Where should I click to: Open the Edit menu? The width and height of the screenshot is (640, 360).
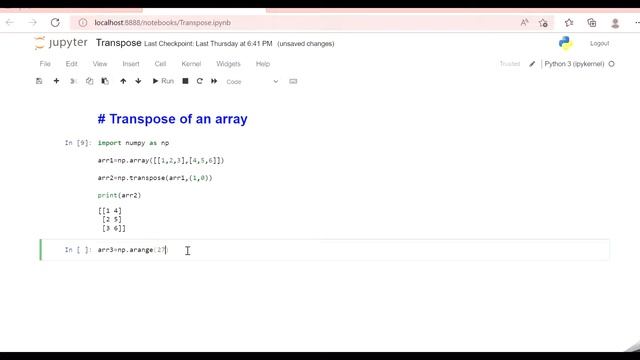[x=71, y=64]
